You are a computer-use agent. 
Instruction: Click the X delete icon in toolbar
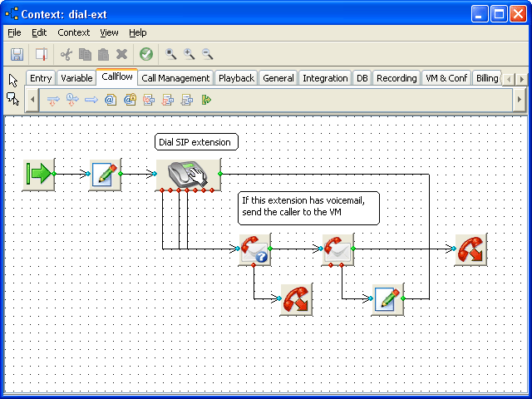point(121,55)
